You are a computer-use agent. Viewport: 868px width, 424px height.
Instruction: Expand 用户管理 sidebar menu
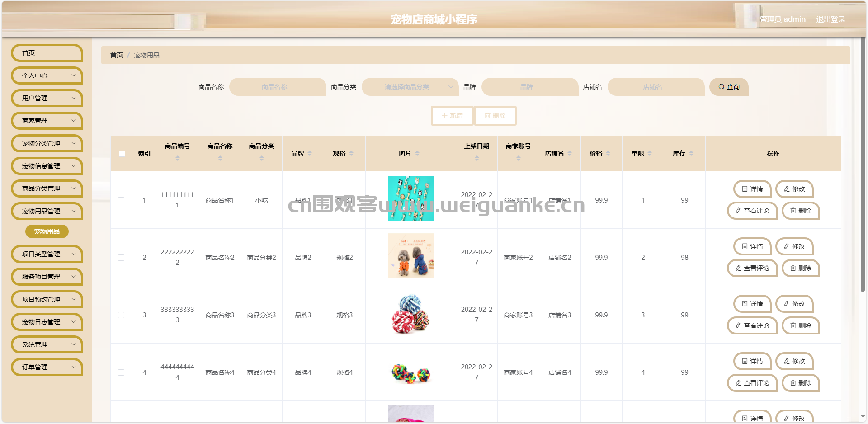pyautogui.click(x=47, y=98)
